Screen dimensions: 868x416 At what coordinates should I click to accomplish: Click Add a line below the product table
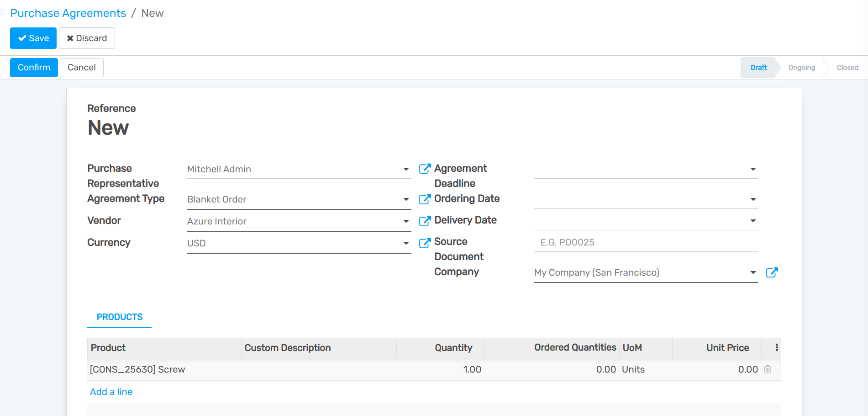(x=111, y=391)
